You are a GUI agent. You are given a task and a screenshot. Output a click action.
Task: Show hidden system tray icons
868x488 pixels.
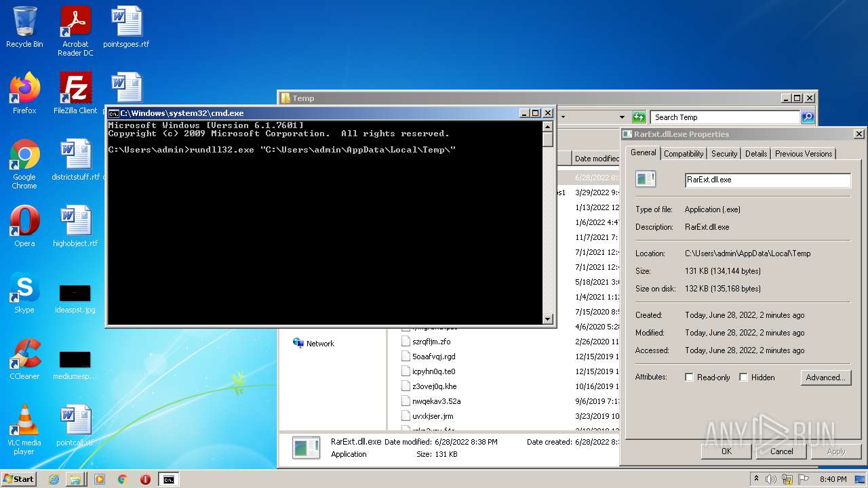(x=756, y=479)
